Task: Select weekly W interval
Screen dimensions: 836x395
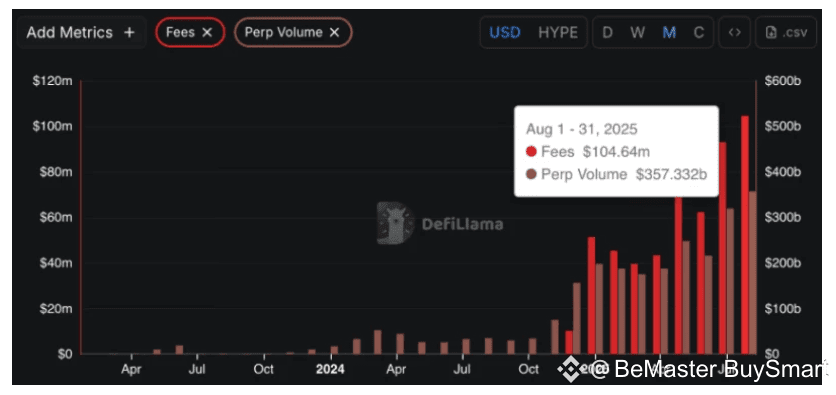Action: coord(637,33)
